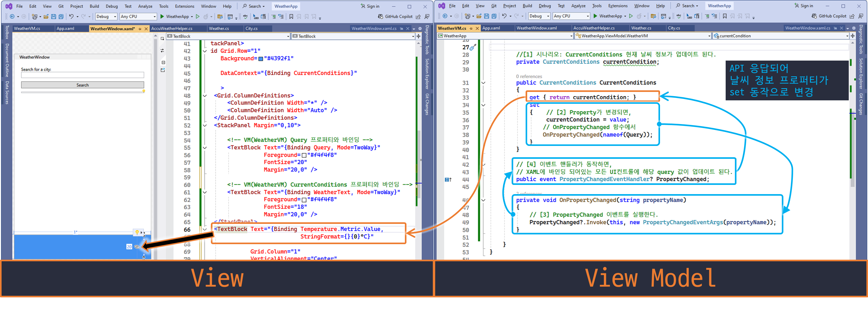This screenshot has width=868, height=310.
Task: Open the Any CPU platform dropdown in right window
Action: click(x=571, y=16)
